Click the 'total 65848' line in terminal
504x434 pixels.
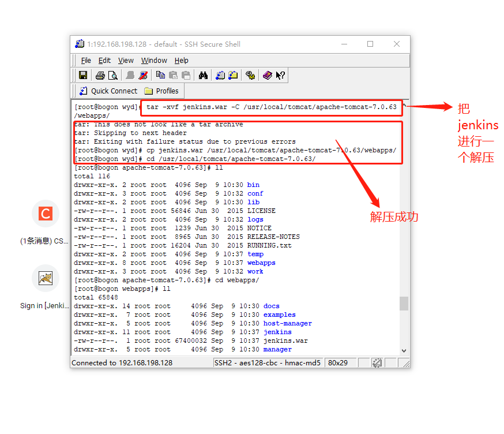(96, 297)
